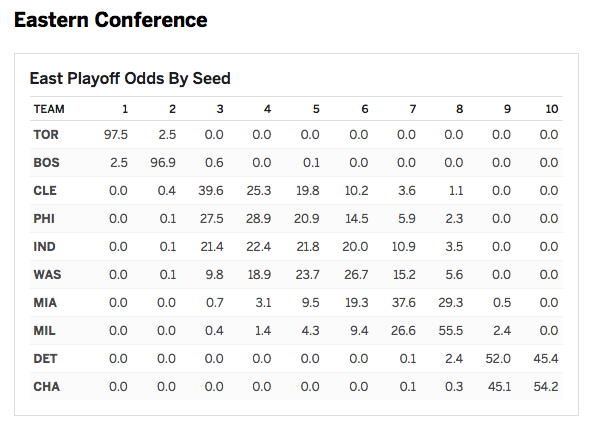Select the seed 5 column header
Viewport: 597px width, 427px height.
point(316,109)
